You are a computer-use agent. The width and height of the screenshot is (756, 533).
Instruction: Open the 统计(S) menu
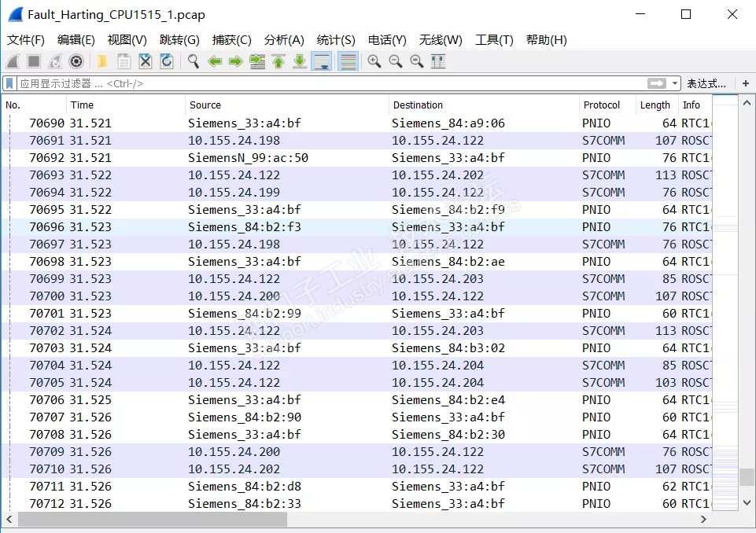(x=336, y=40)
